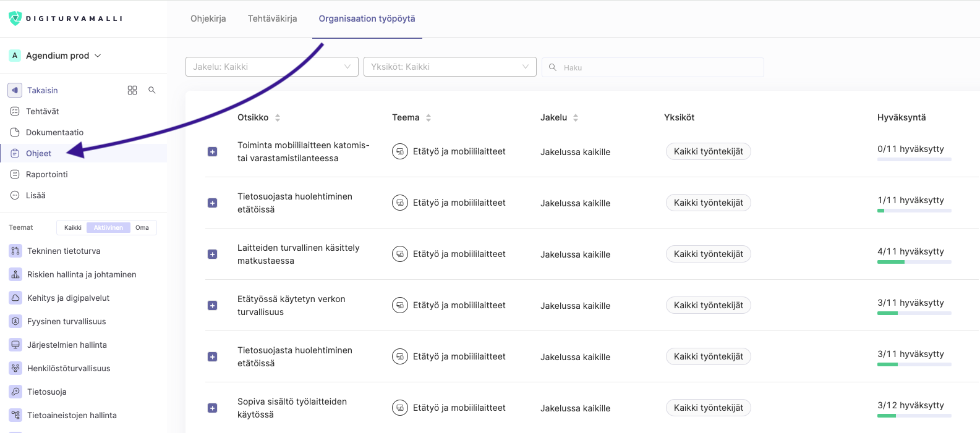Select the Aktiivinen theme filter
Screen dimensions: 980x433
click(108, 227)
